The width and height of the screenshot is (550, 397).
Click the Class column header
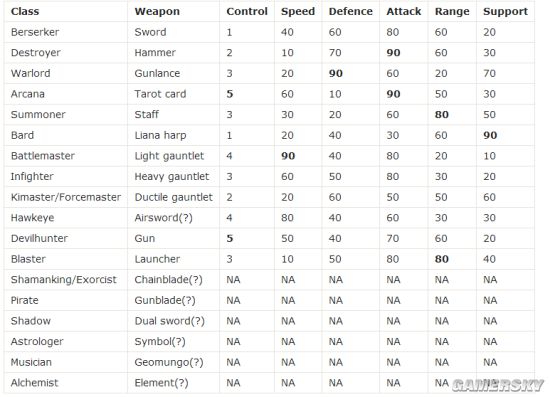(25, 12)
